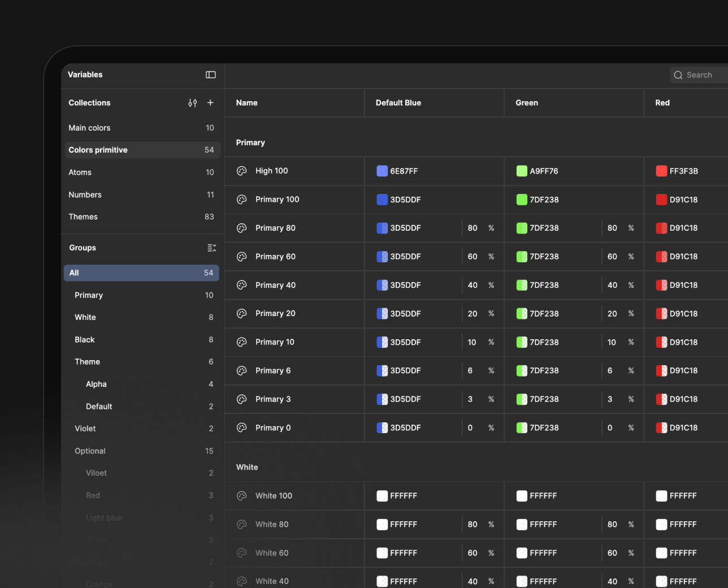
Task: Click the search input field
Action: (x=699, y=75)
